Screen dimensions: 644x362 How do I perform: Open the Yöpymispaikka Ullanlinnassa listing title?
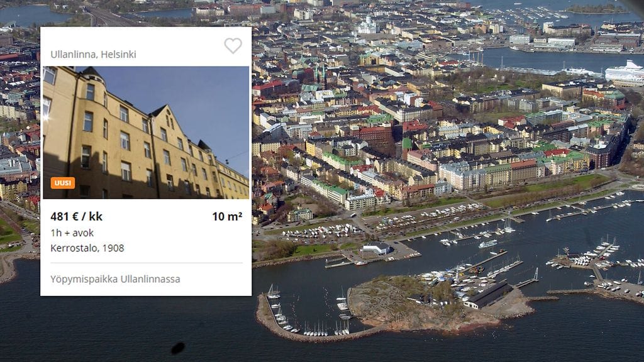pos(115,279)
